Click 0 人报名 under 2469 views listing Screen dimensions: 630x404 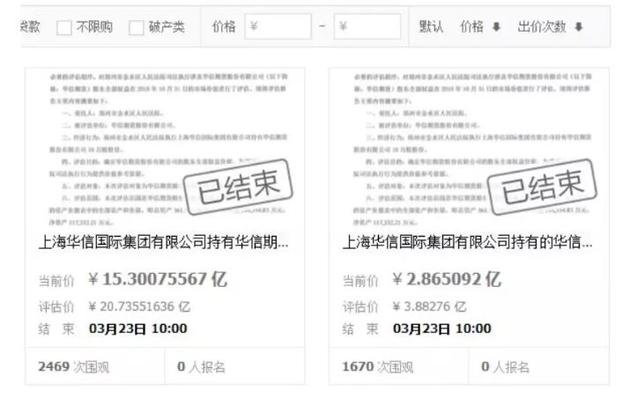201,367
